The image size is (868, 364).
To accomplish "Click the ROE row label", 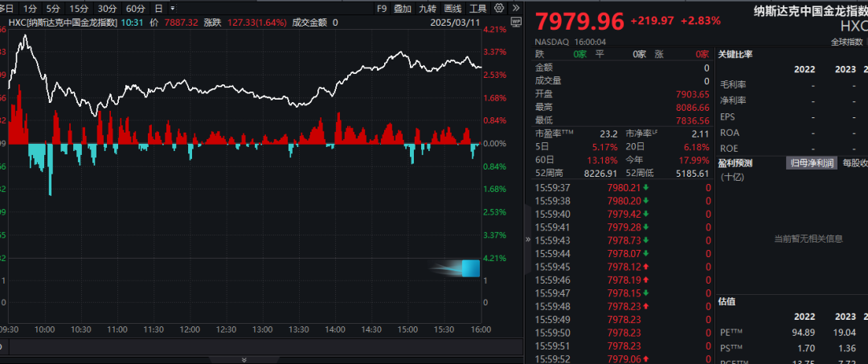I will coord(729,149).
